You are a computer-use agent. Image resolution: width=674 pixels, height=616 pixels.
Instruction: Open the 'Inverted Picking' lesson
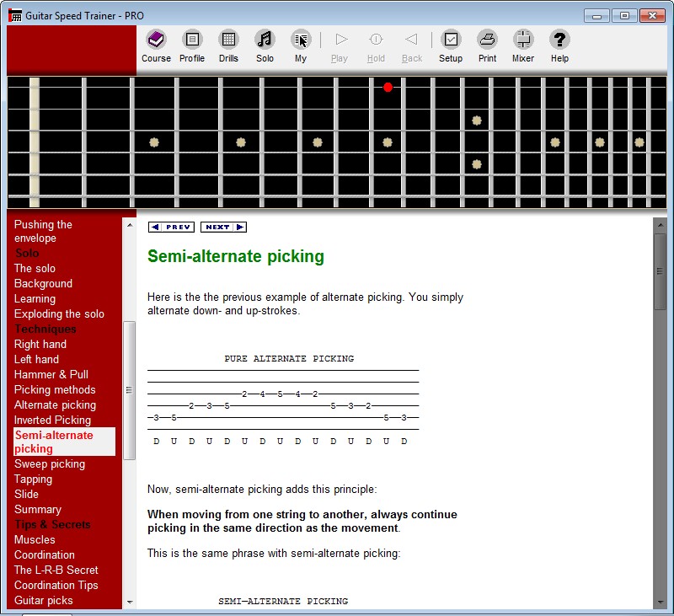click(x=52, y=420)
